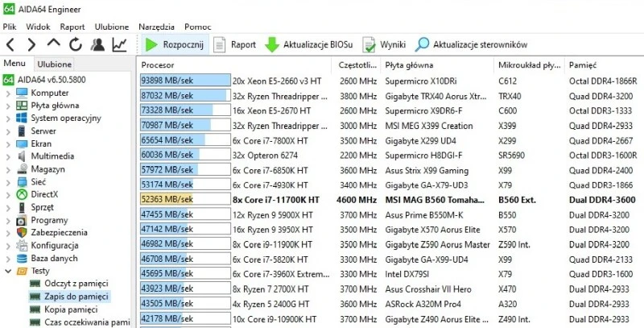Go back with the left arrow

pos(10,44)
